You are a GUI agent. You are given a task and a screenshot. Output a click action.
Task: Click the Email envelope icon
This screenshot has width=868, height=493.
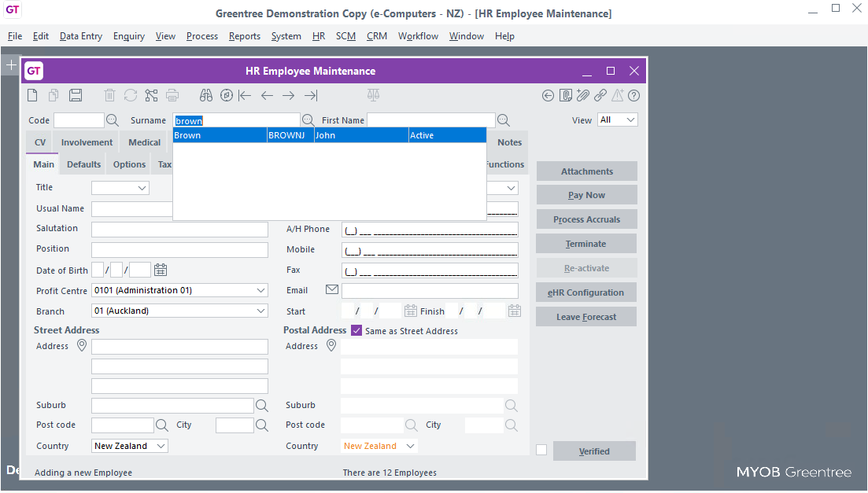click(332, 289)
